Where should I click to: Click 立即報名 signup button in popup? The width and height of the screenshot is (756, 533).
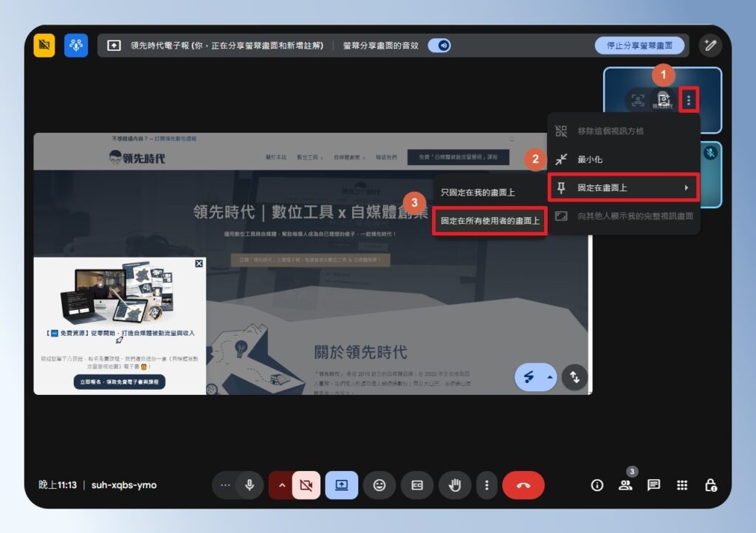(x=120, y=382)
